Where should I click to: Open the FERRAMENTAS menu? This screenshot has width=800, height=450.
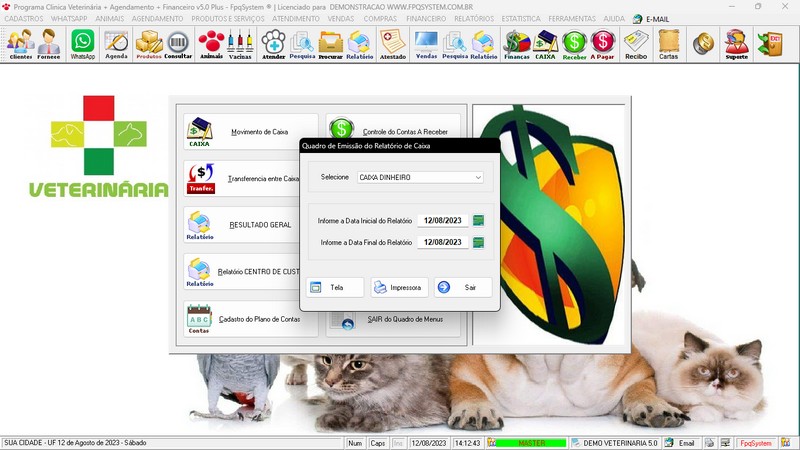coord(572,19)
